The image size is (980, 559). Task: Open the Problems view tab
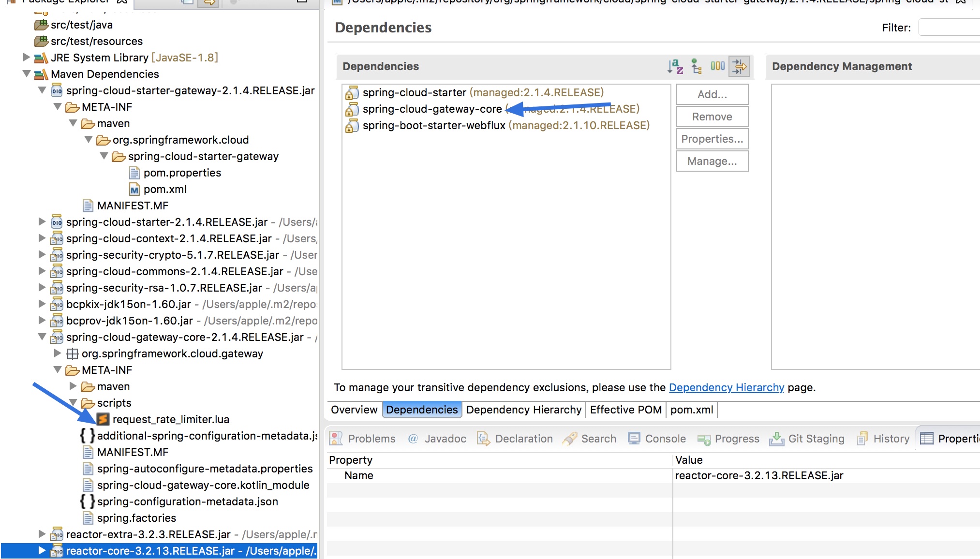pyautogui.click(x=363, y=439)
